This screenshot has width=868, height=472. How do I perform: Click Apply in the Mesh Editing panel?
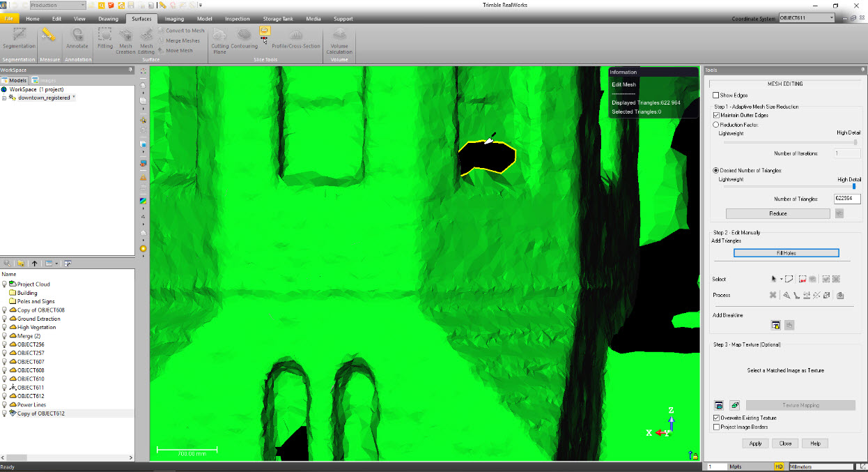[x=755, y=443]
